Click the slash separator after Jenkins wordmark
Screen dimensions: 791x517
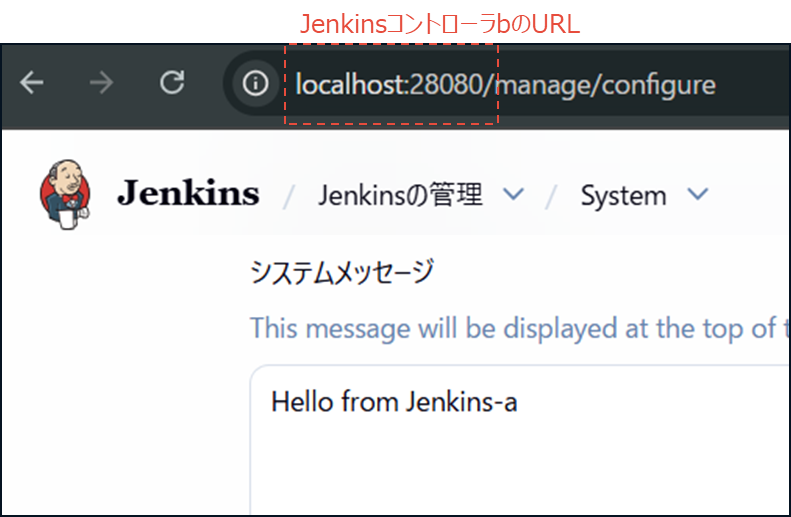[289, 196]
